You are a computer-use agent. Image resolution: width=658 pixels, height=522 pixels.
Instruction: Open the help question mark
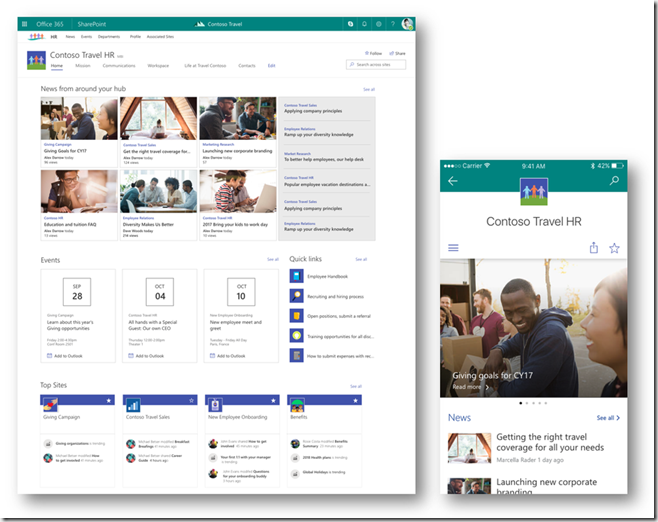pos(393,24)
